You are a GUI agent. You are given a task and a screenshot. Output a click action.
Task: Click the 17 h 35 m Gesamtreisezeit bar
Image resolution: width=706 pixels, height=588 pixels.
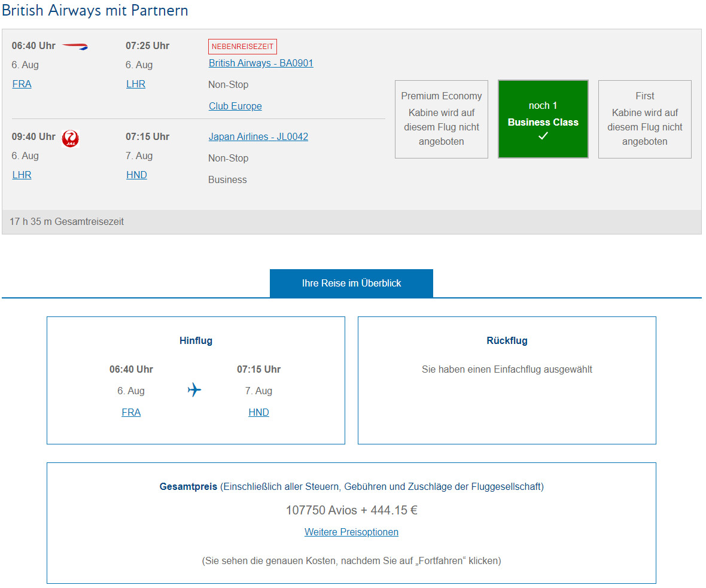pyautogui.click(x=352, y=221)
